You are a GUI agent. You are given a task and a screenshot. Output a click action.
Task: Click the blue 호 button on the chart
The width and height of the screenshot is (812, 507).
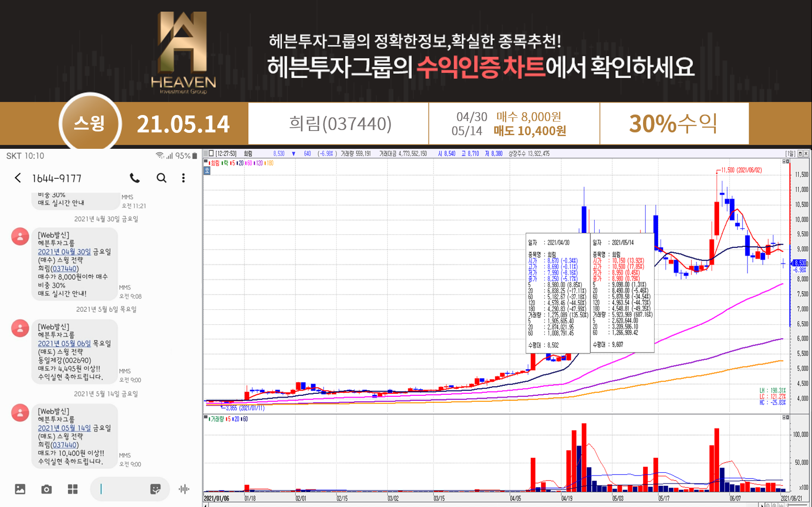[207, 171]
